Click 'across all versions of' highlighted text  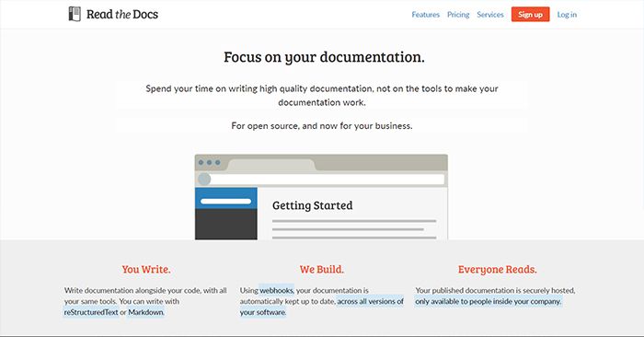(371, 301)
